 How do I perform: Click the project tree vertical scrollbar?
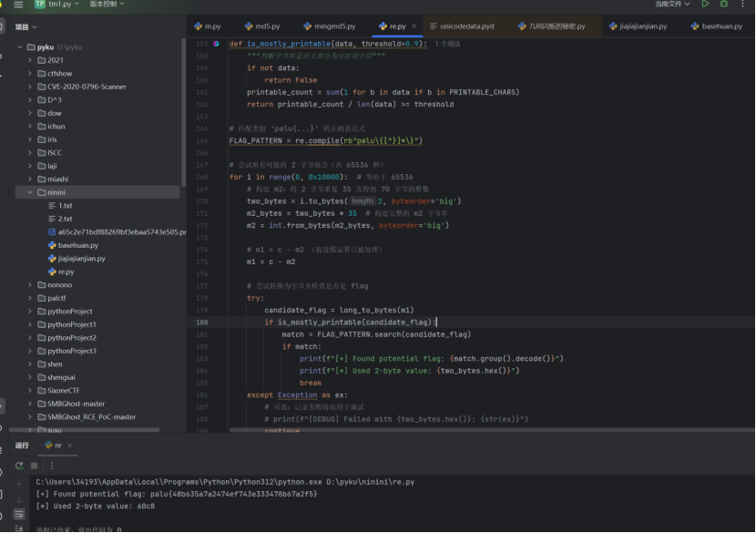(x=183, y=113)
